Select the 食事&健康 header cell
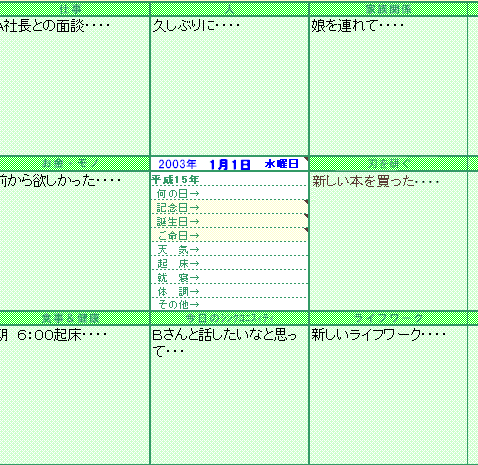The image size is (478, 465). 75,318
